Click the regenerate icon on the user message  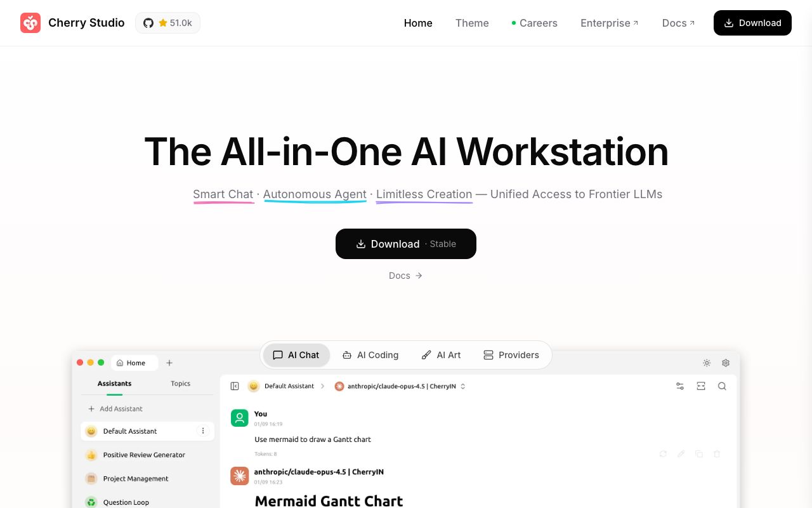663,454
